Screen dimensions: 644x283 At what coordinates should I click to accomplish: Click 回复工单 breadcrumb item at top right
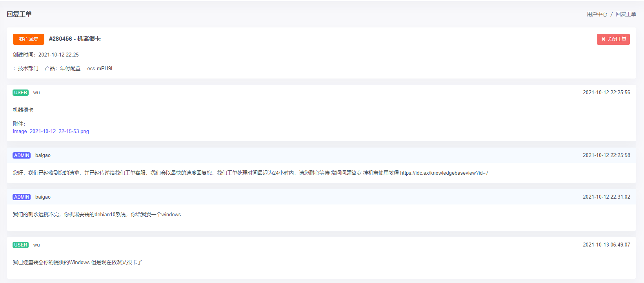[626, 14]
